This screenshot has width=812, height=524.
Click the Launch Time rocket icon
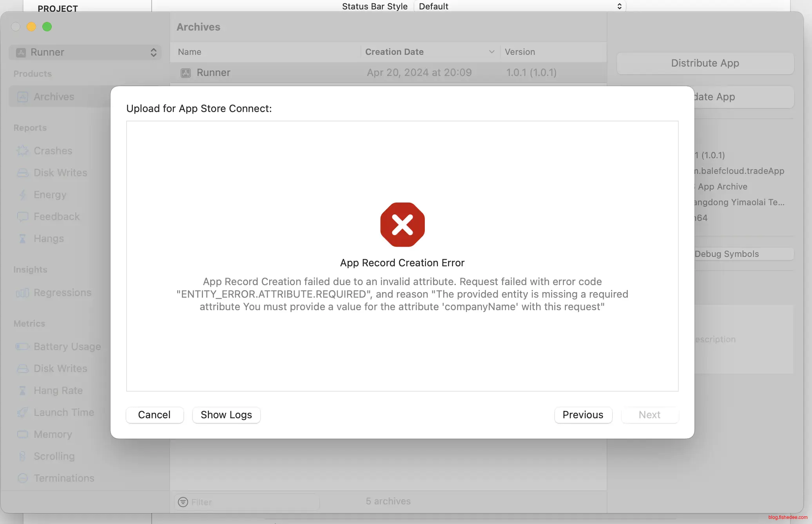pyautogui.click(x=23, y=412)
